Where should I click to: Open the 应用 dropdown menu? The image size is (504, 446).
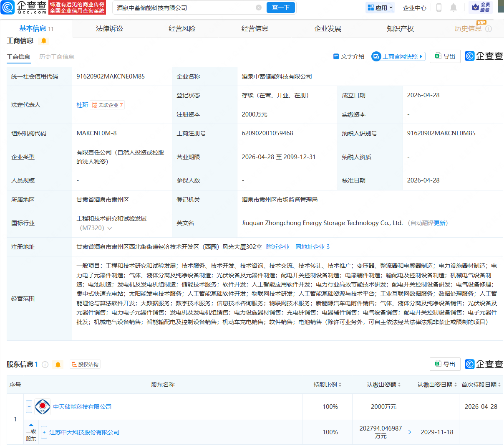pos(380,8)
